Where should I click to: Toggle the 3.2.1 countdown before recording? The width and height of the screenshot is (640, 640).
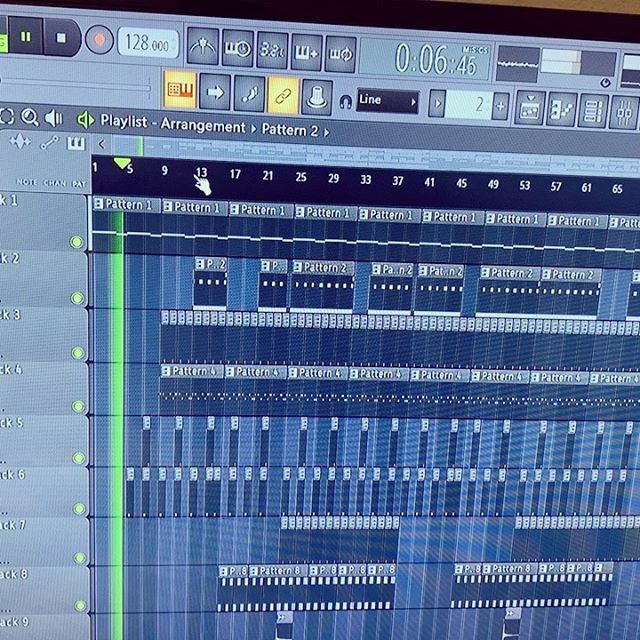[272, 50]
